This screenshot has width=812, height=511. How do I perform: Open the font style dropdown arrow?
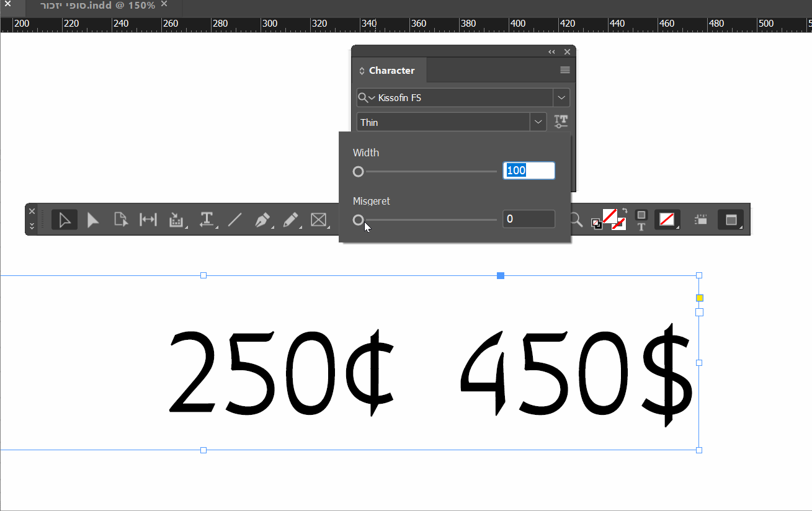click(x=538, y=122)
